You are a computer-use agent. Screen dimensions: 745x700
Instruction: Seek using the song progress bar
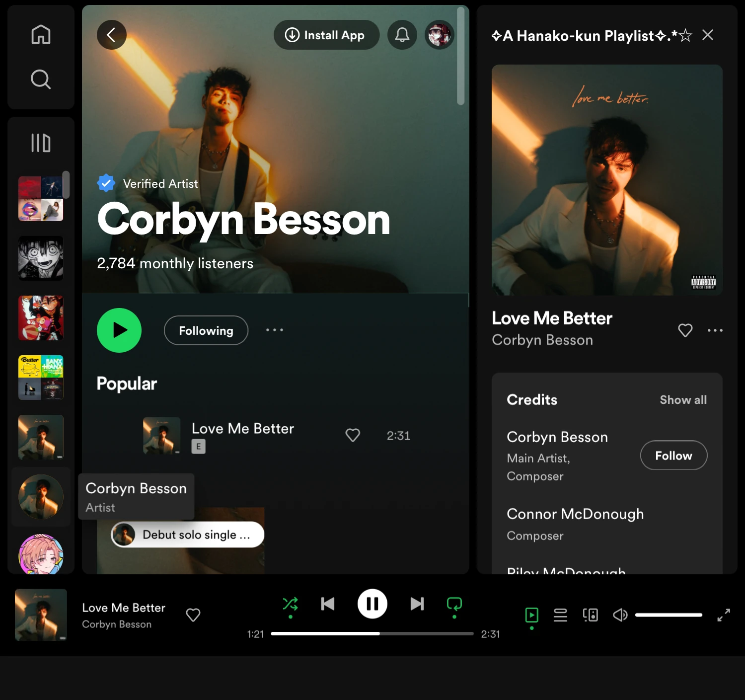pyautogui.click(x=372, y=633)
